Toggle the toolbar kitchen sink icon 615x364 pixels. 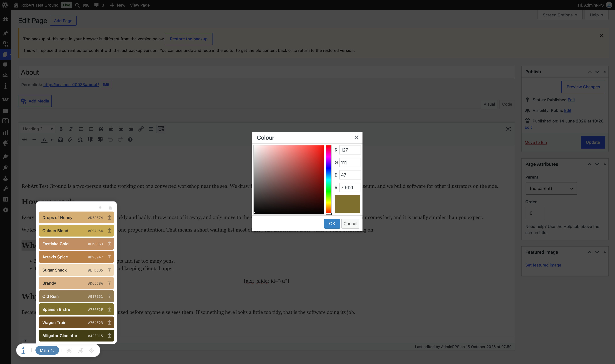coord(161,129)
